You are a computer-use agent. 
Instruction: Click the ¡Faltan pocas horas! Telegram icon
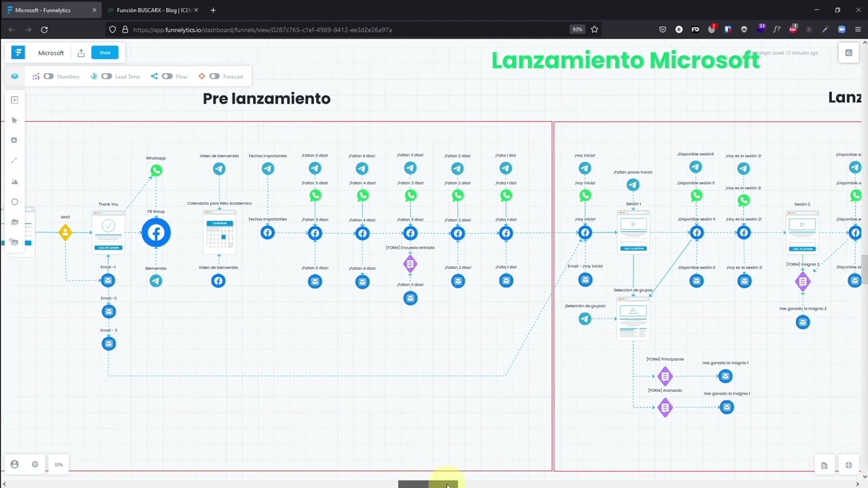coord(633,184)
